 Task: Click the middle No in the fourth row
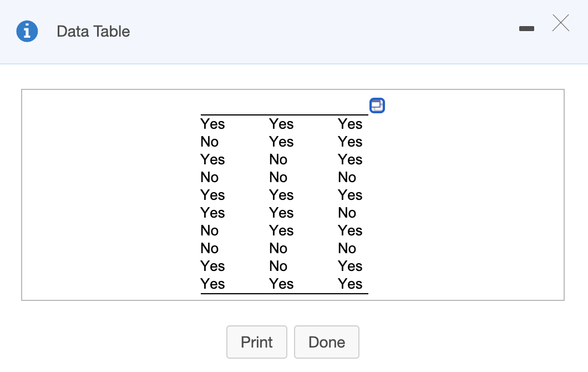(278, 177)
